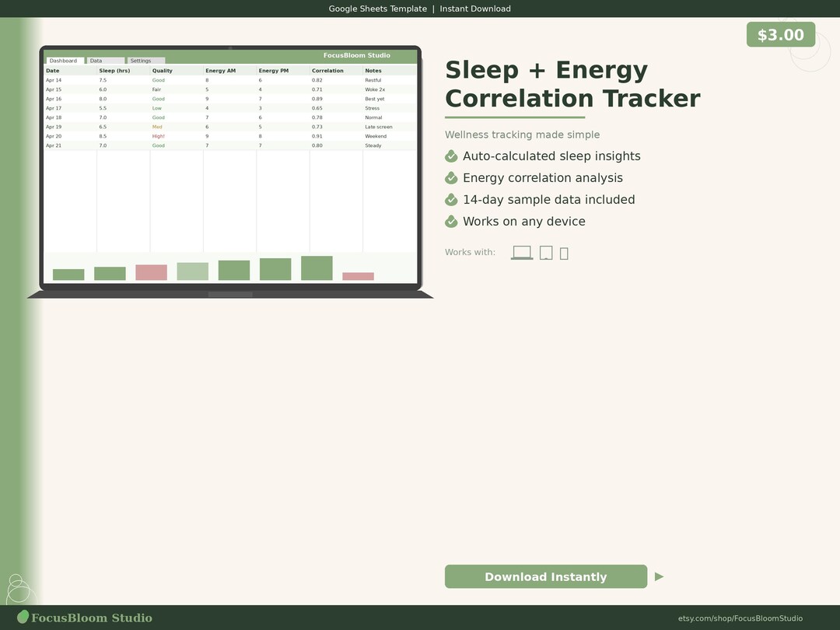Click the 'Works with:' label
Screen dimensions: 840x630
470,252
